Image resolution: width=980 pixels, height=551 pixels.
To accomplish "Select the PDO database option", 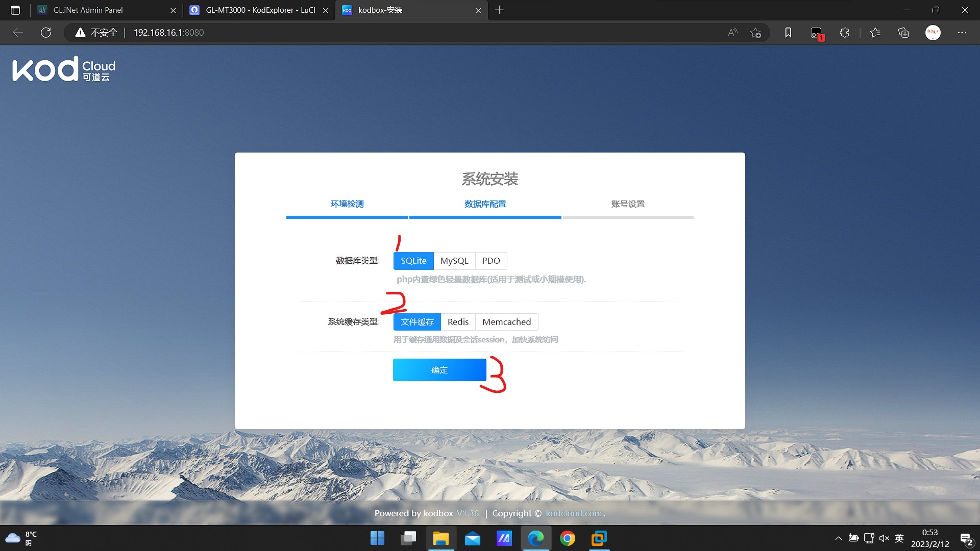I will [x=491, y=261].
